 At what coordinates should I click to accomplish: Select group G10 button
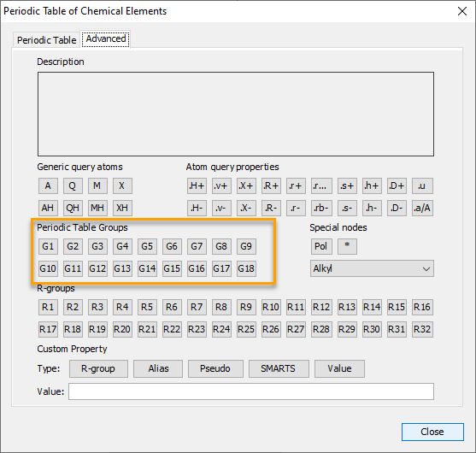tap(48, 268)
